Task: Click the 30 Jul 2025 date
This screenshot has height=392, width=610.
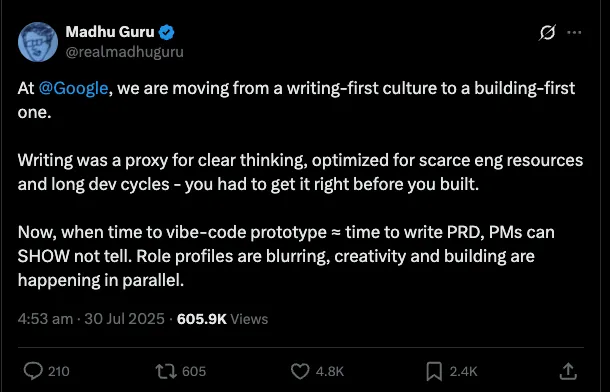Action: (124, 319)
